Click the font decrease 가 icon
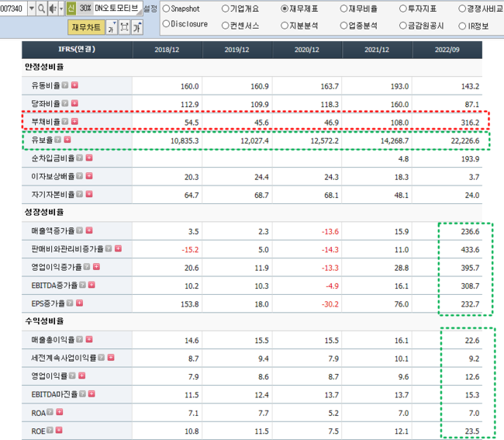This screenshot has width=504, height=440. tap(111, 27)
